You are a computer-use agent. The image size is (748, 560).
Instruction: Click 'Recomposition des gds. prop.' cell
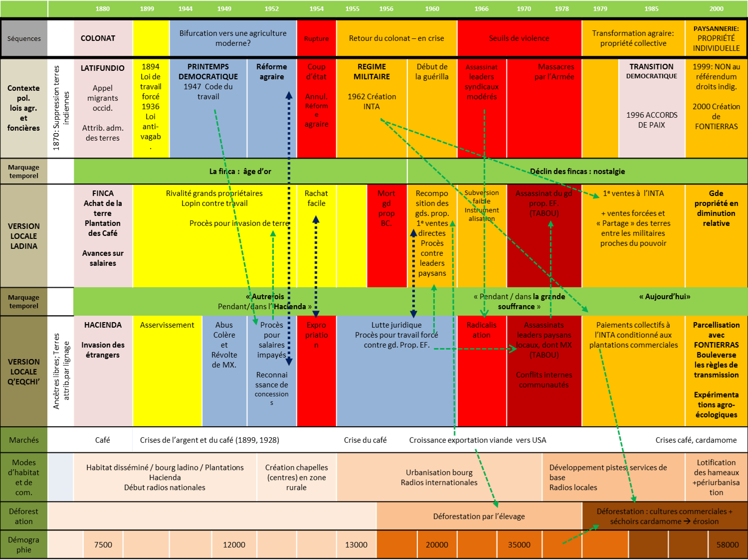tap(432, 236)
